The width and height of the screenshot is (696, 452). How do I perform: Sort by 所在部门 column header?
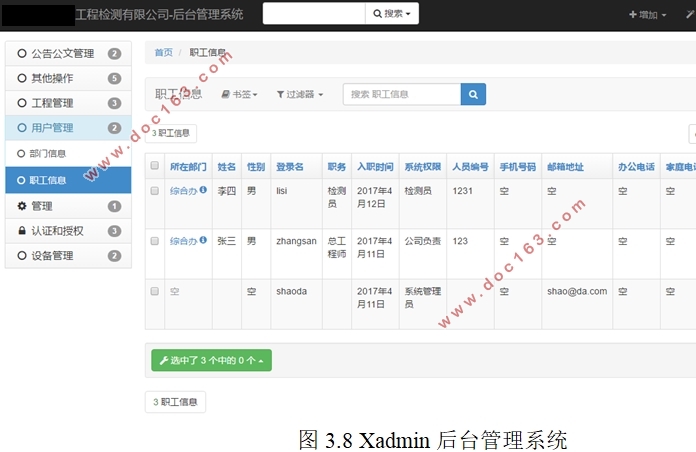pyautogui.click(x=188, y=167)
